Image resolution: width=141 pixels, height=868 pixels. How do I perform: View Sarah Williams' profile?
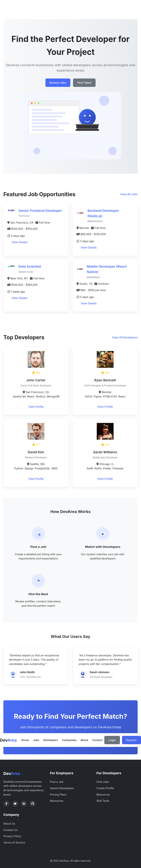pos(105,479)
